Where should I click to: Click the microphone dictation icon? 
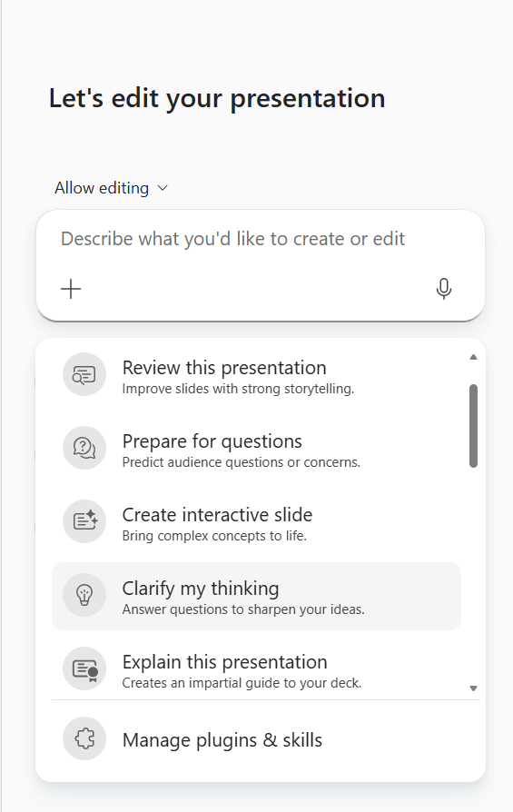point(444,289)
